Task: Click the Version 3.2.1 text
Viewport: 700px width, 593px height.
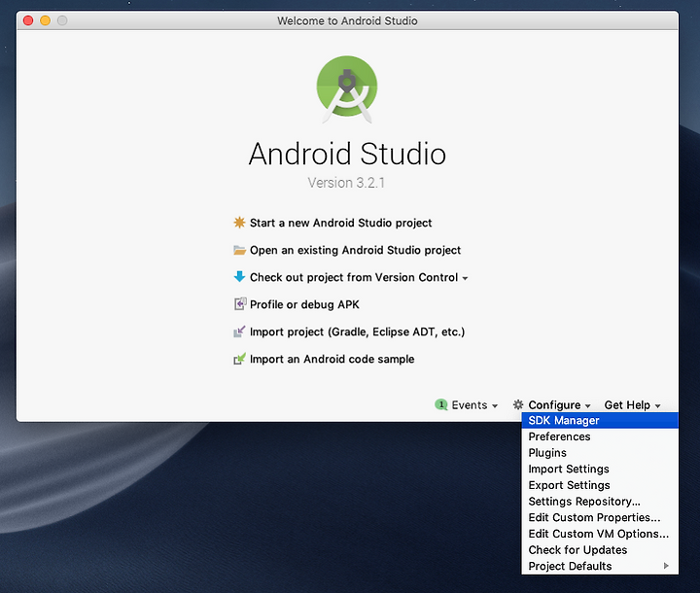Action: pyautogui.click(x=346, y=182)
